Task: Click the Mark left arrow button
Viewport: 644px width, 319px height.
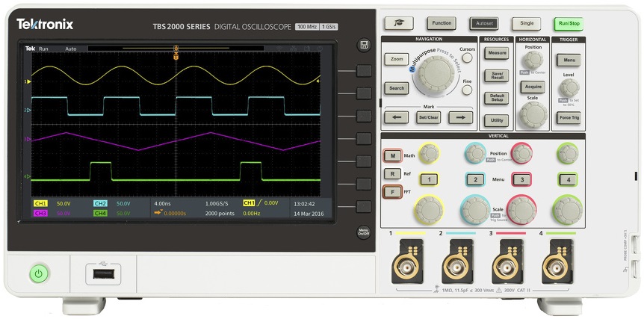Action: click(x=397, y=117)
